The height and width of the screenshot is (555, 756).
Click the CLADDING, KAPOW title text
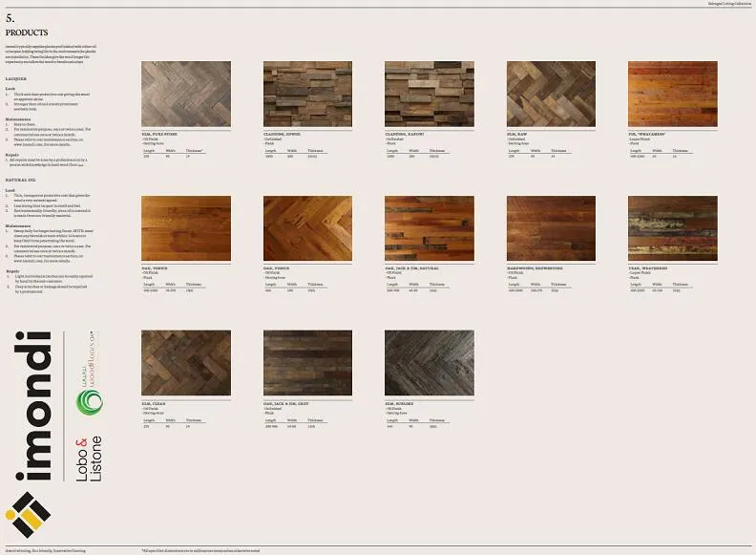pyautogui.click(x=405, y=134)
